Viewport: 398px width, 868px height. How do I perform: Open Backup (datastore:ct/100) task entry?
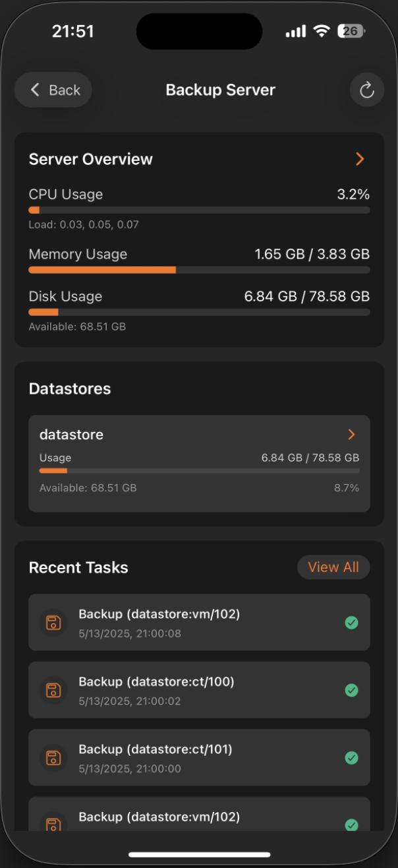[x=199, y=690]
